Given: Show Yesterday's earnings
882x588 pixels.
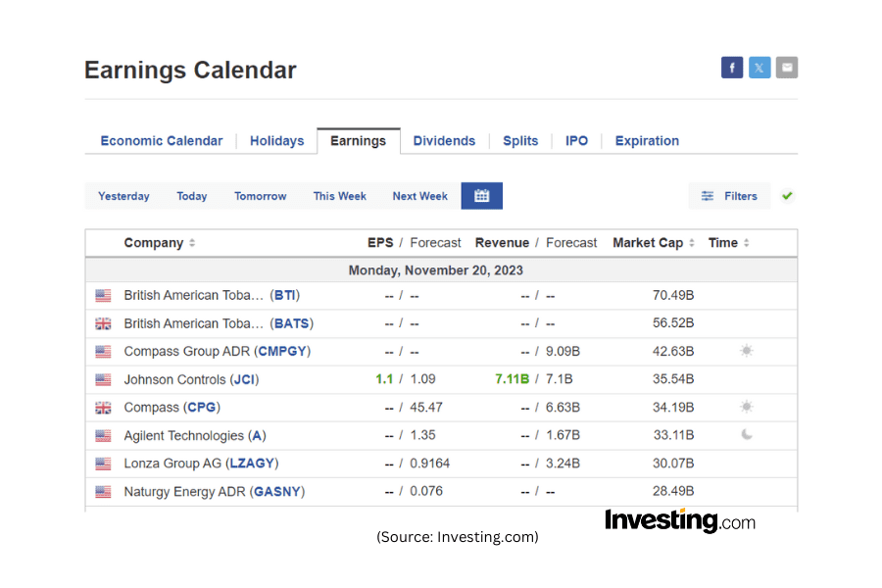Looking at the screenshot, I should coord(123,196).
